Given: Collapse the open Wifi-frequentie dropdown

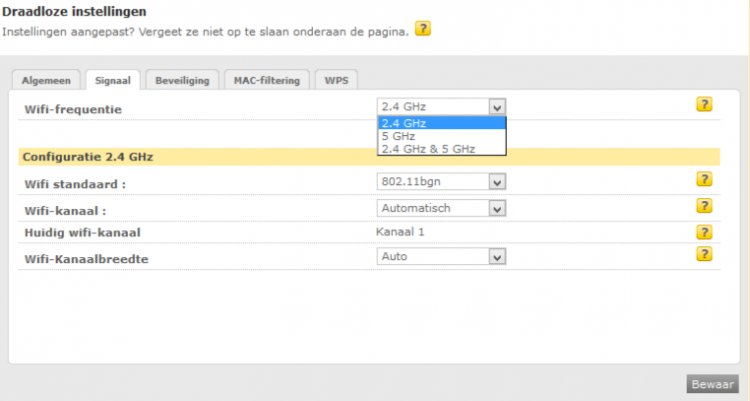Looking at the screenshot, I should (x=498, y=107).
